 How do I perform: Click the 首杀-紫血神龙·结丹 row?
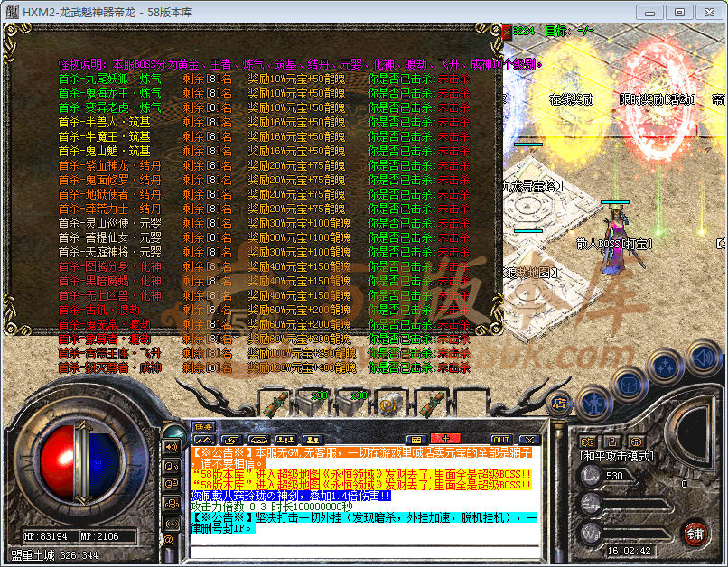[264, 165]
